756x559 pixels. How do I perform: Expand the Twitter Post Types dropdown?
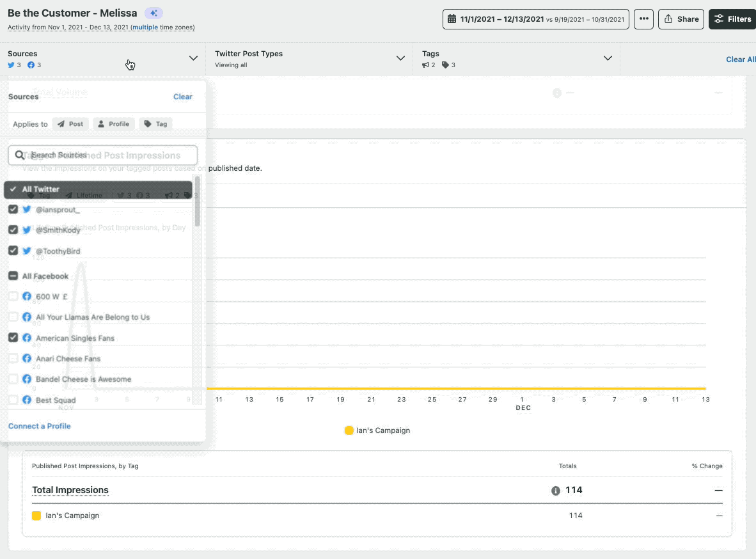400,58
